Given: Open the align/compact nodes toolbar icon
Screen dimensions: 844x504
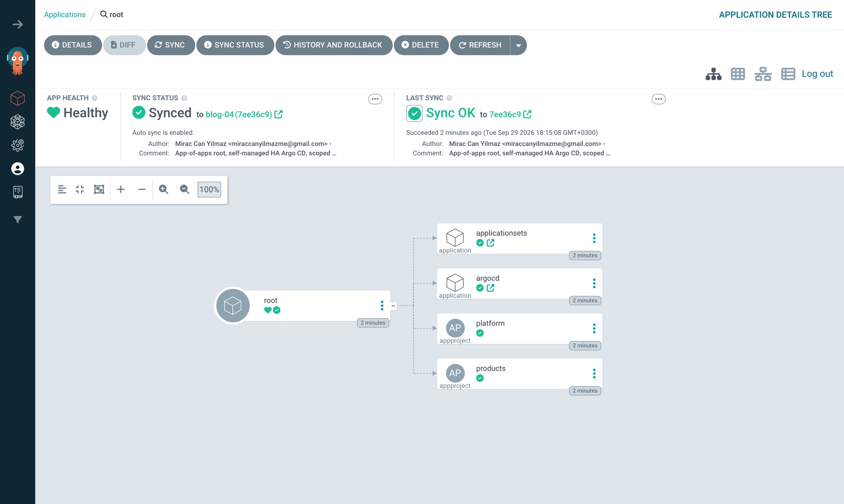Looking at the screenshot, I should 62,189.
